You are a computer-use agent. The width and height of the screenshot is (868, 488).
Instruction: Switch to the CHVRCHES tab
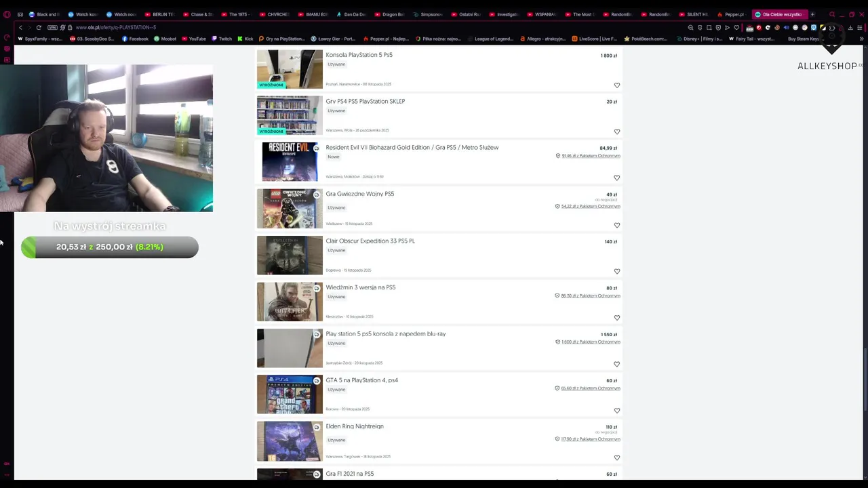[274, 14]
